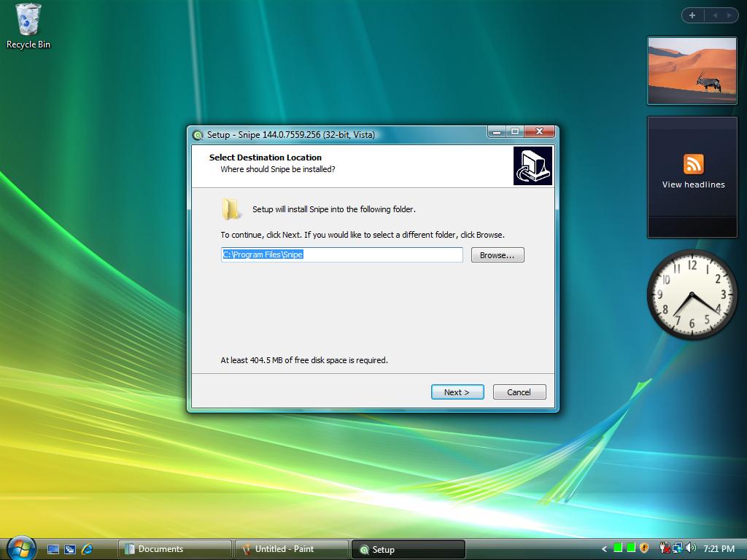Click the first green square tray icon
The height and width of the screenshot is (560, 747).
pos(618,548)
